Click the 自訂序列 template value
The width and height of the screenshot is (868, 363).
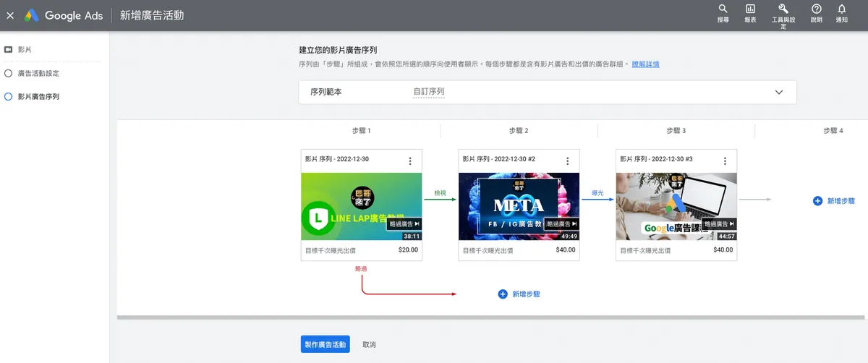click(x=428, y=93)
